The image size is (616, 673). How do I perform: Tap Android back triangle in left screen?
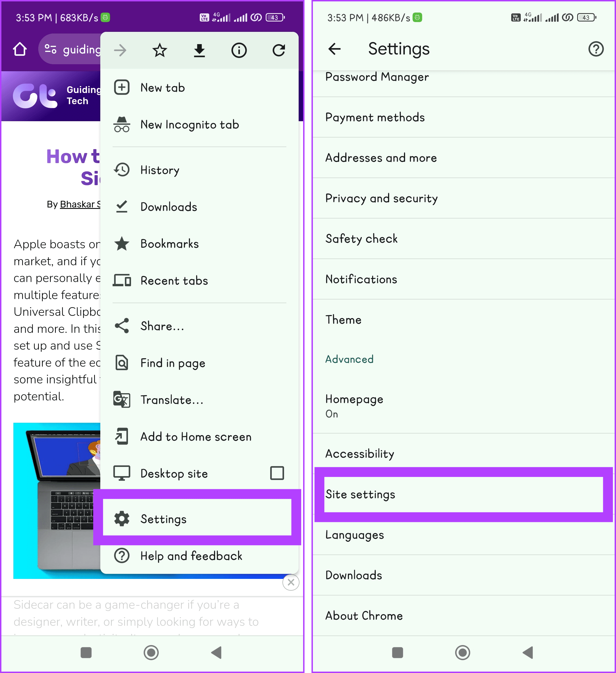[x=217, y=653]
